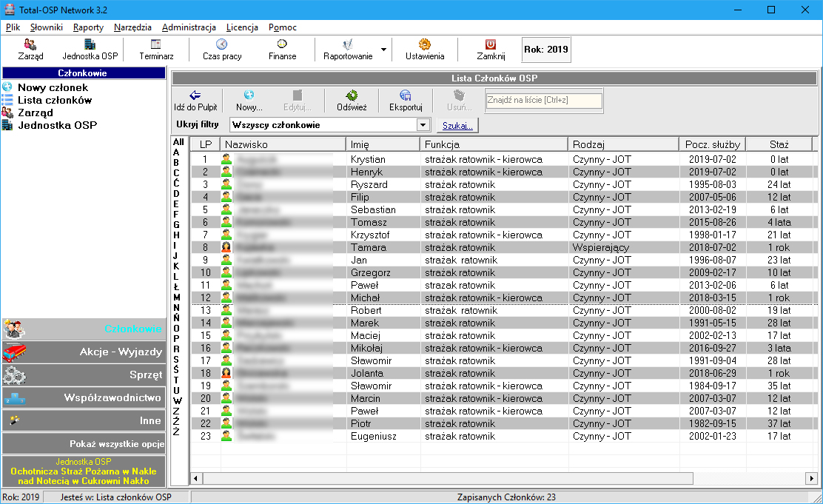This screenshot has height=504, width=823.
Task: Click the Wspierający cell in Tamara's row
Action: (624, 247)
